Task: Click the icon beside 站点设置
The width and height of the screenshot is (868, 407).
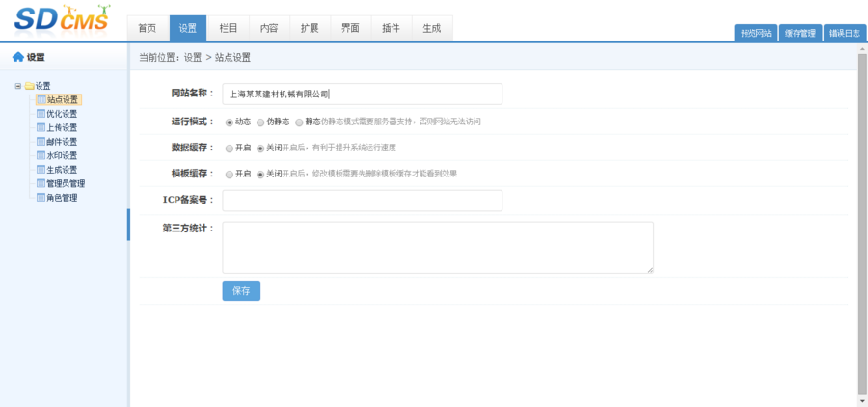Action: pos(41,99)
